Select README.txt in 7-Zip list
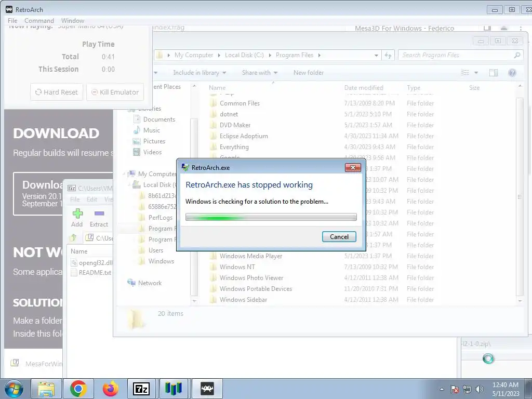Screen dimensions: 532x399 click(91, 272)
